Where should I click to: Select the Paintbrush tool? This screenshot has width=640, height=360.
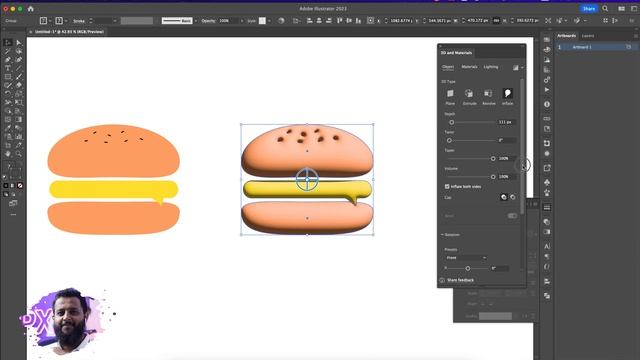click(19, 77)
